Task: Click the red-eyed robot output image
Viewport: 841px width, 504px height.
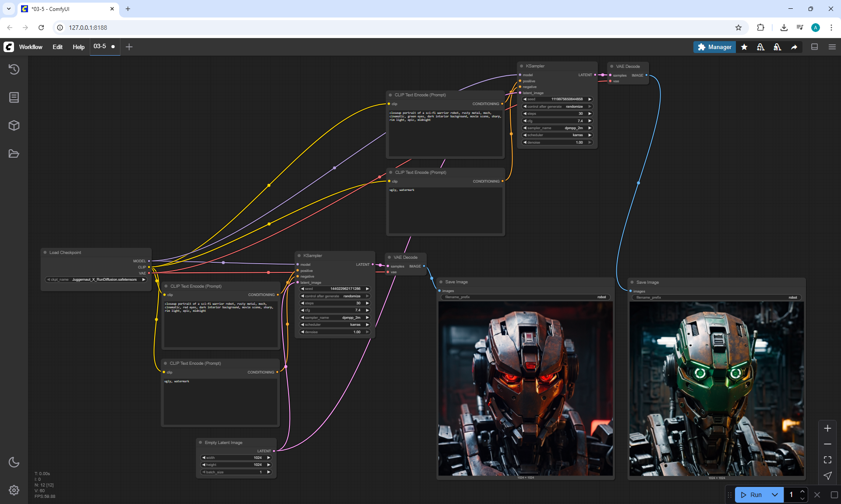Action: coord(525,389)
